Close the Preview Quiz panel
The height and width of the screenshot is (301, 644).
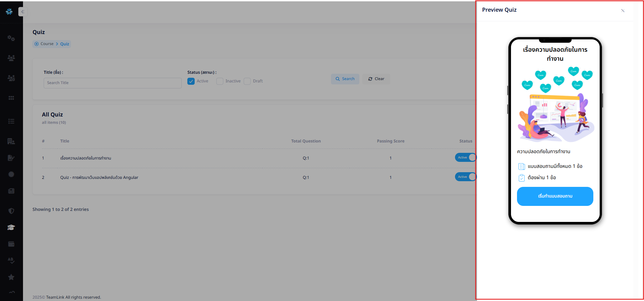623,11
